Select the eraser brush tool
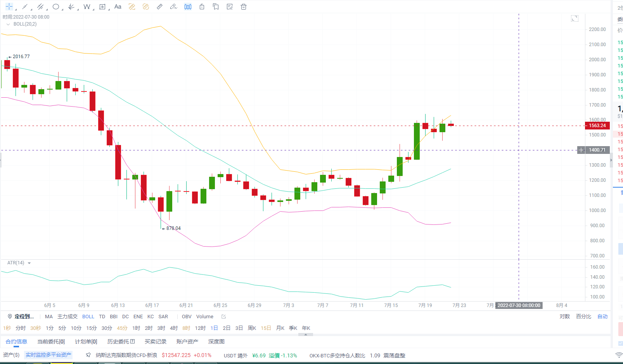Screen dimensions: 623x364 point(174,7)
